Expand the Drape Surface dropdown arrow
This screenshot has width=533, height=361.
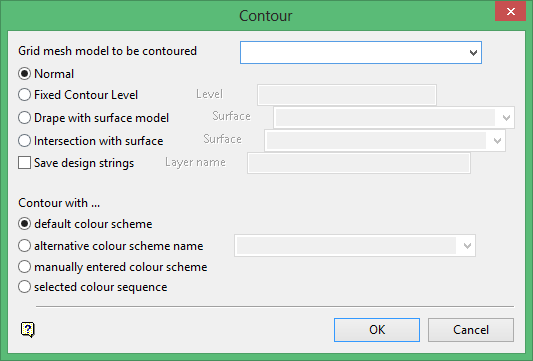point(506,118)
